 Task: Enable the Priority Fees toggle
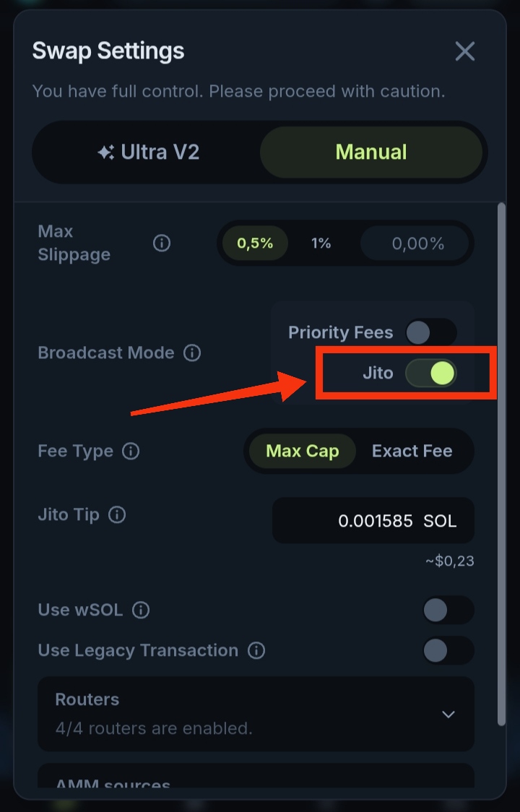tap(431, 333)
